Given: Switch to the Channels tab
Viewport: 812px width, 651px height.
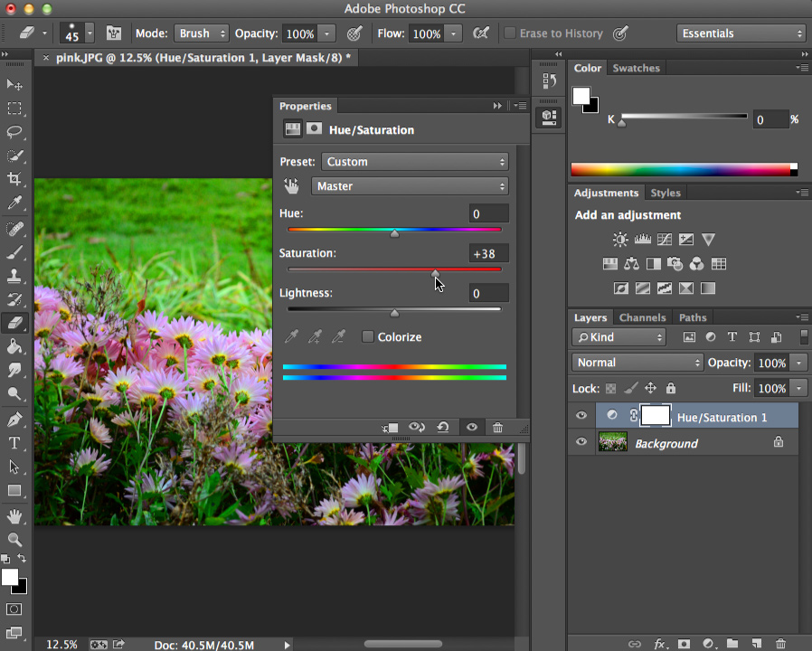Looking at the screenshot, I should 642,317.
